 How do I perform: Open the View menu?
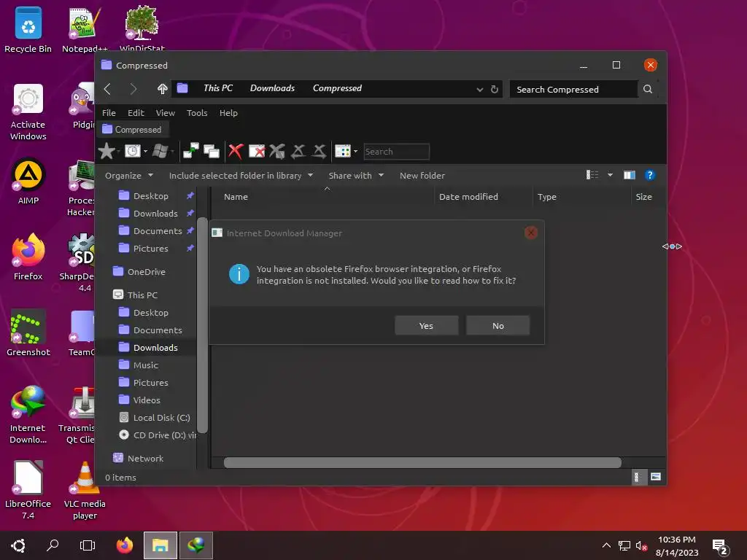(165, 113)
